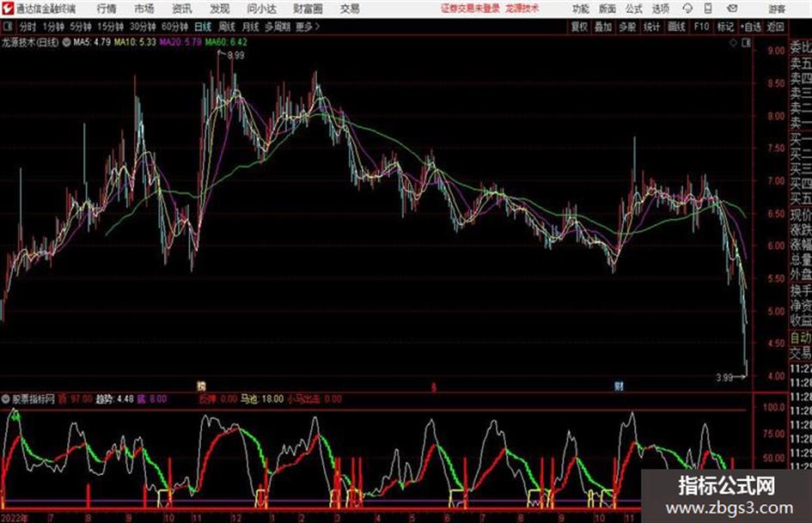Click the headset customer service icon
The image size is (812, 523).
pos(687,9)
